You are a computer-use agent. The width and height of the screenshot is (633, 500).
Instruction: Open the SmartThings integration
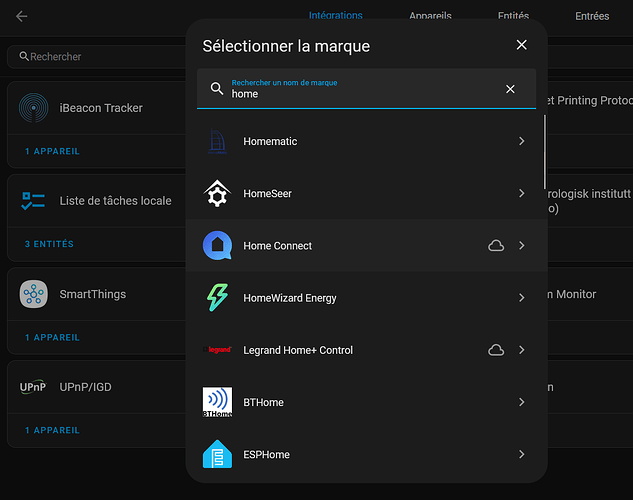[x=93, y=294]
